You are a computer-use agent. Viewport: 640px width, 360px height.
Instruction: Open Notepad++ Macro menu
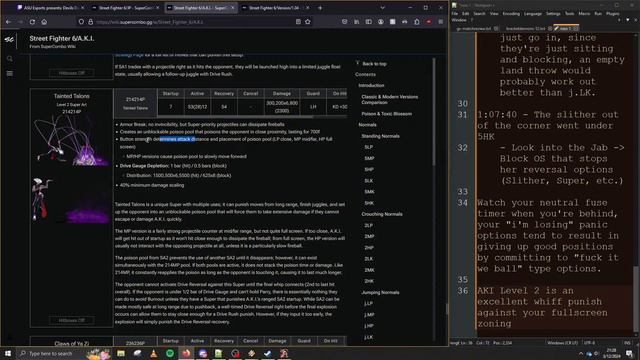[x=584, y=14]
